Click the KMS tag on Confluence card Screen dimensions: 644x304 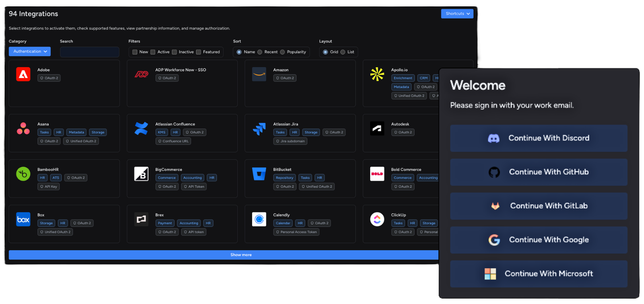[161, 133]
